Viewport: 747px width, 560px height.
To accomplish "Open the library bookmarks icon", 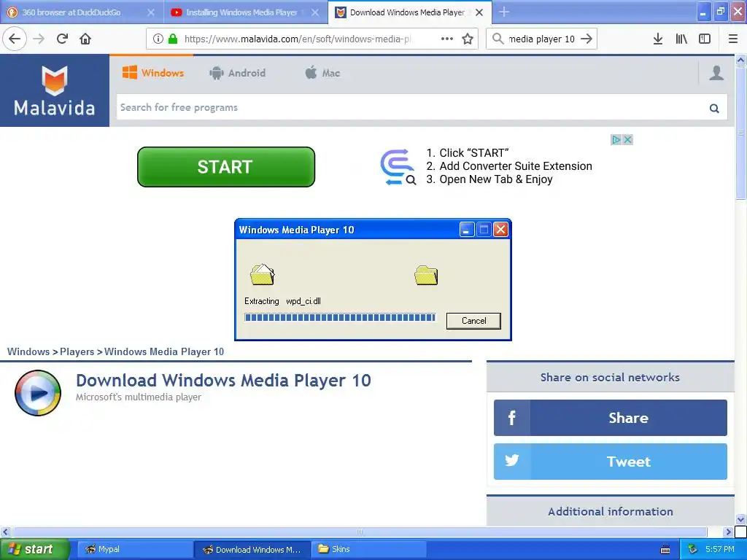I will click(x=681, y=39).
